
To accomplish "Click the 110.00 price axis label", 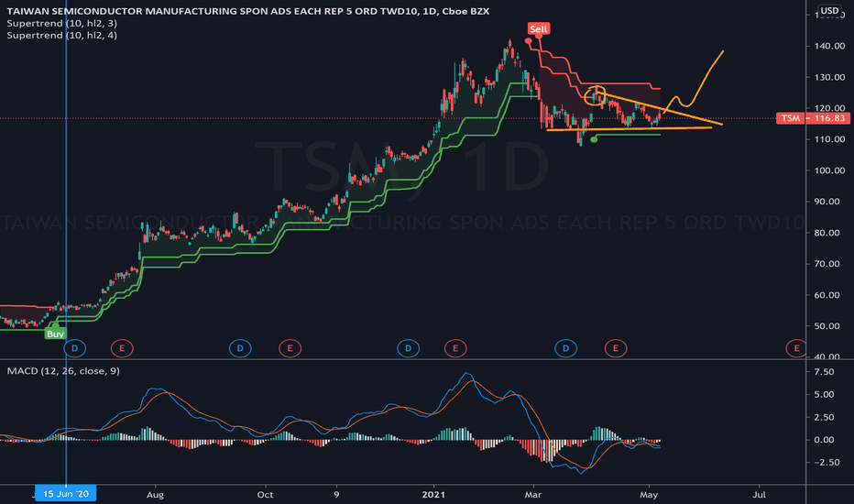I will pos(829,139).
